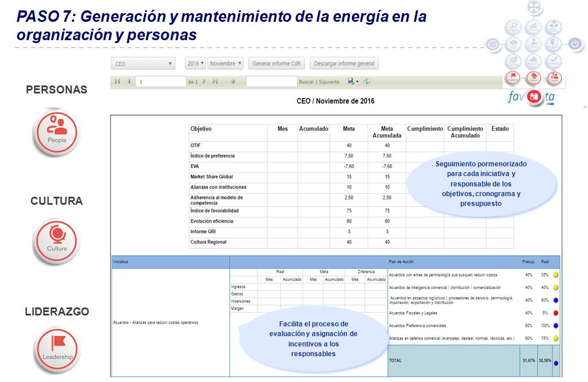The height and width of the screenshot is (382, 588).
Task: Click the 'CEO / Noviembre de 2016' report title
Action: pos(335,101)
